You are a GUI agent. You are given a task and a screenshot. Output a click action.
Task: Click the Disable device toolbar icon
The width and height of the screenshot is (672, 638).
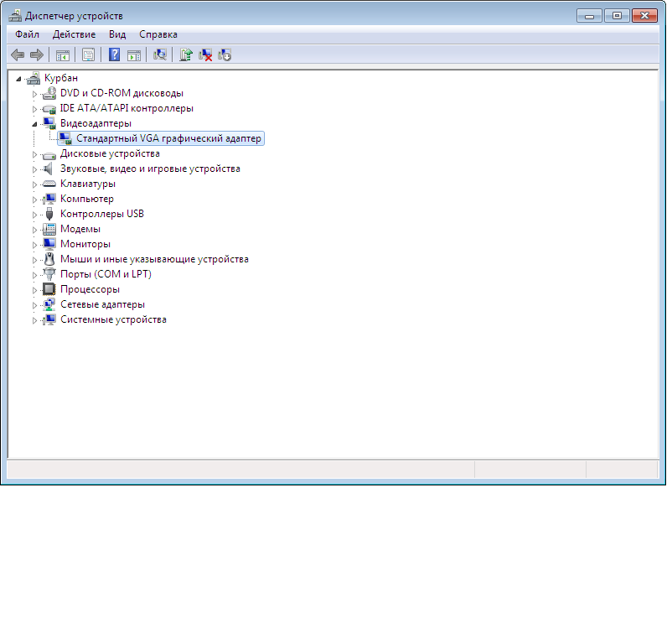pyautogui.click(x=225, y=54)
